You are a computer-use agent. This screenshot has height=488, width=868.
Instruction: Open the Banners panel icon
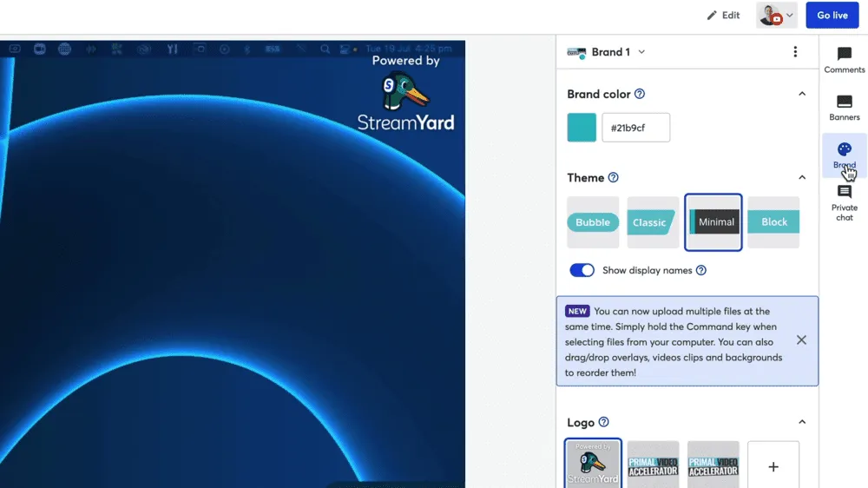844,108
